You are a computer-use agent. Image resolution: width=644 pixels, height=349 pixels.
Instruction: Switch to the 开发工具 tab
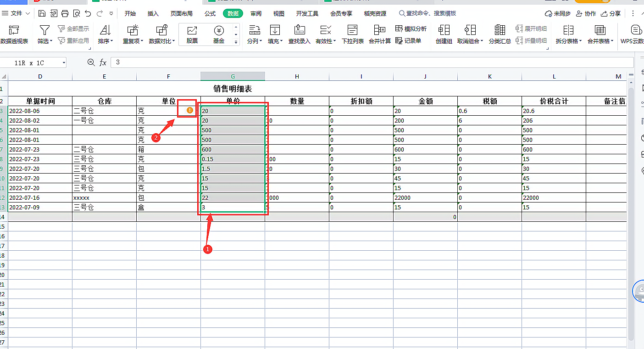307,14
